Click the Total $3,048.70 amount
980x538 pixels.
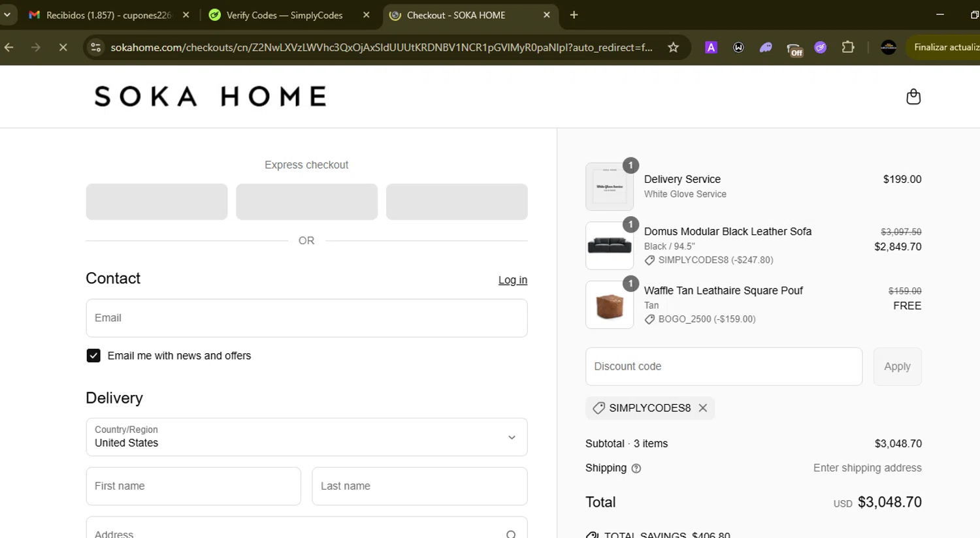tap(889, 502)
